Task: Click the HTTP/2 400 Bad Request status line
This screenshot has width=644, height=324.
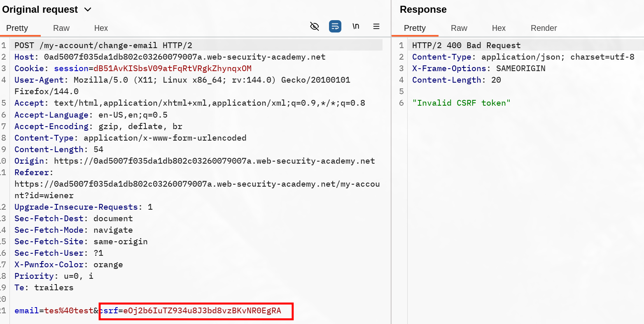Action: coord(466,46)
